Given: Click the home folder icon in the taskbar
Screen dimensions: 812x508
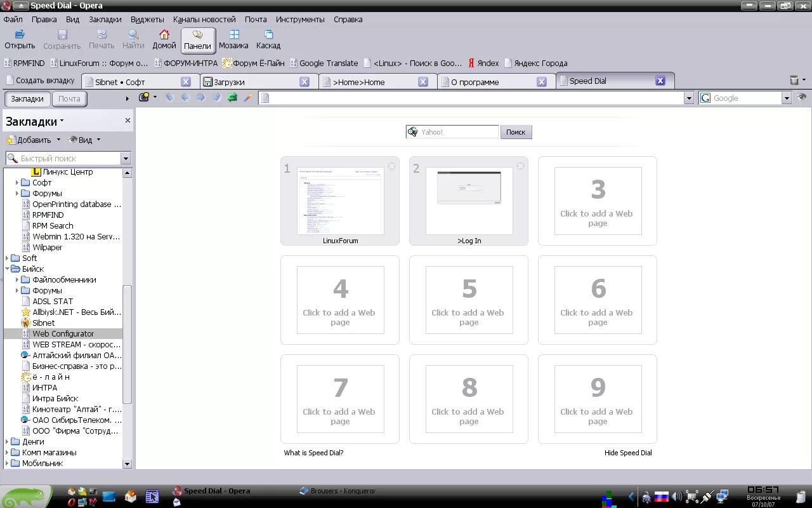Looking at the screenshot, I should point(131,497).
